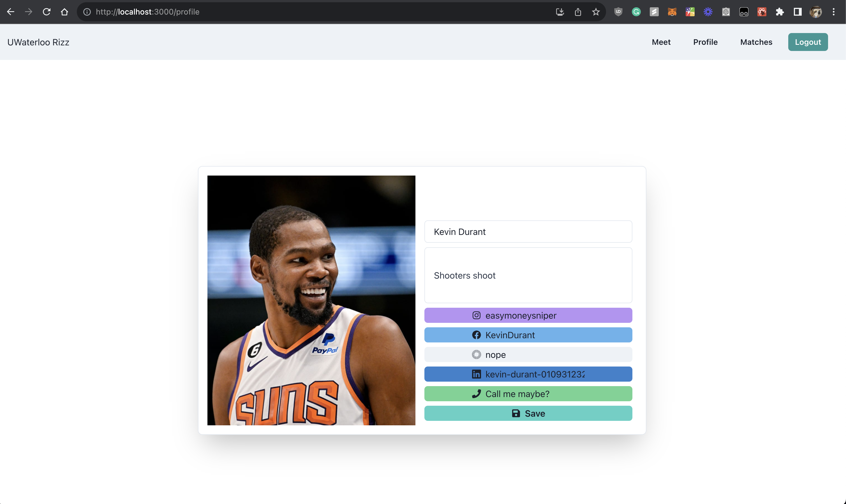Toggle the browser side panel icon
846x504 pixels.
[798, 12]
